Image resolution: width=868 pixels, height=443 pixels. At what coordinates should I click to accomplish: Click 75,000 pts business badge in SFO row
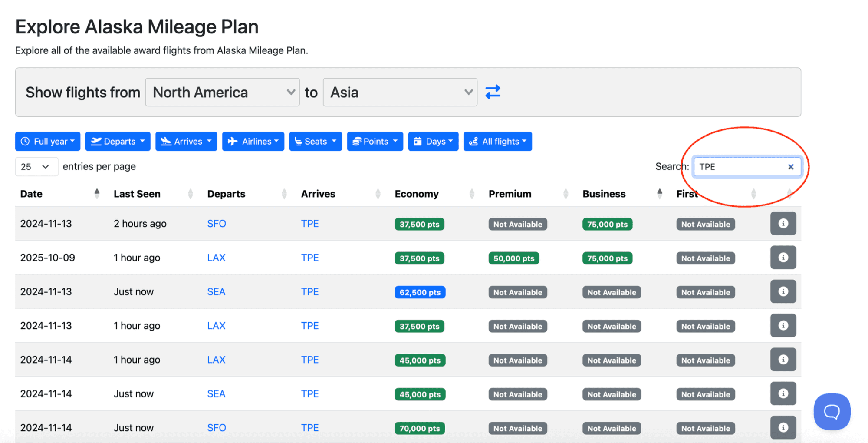tap(607, 225)
